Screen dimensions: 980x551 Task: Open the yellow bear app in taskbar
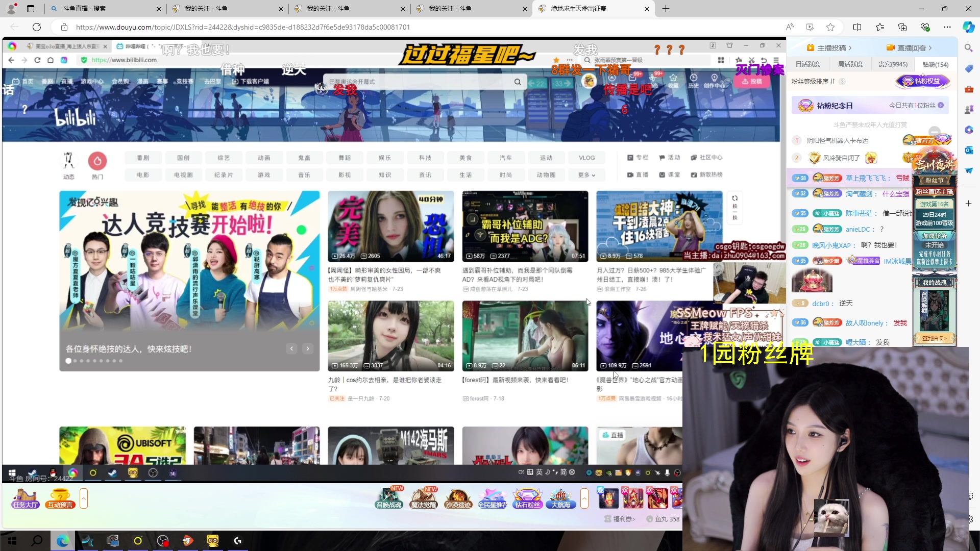click(x=212, y=541)
